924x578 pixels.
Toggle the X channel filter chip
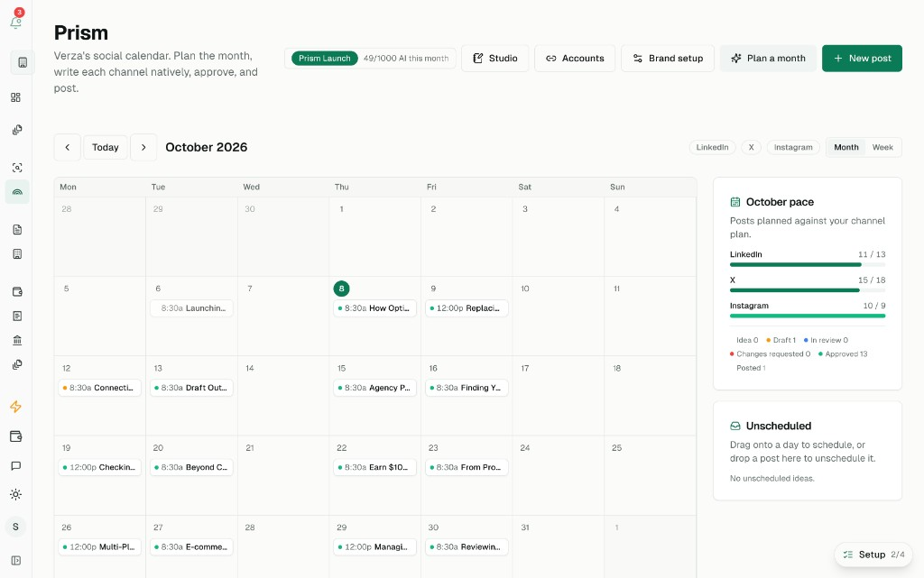pos(751,147)
